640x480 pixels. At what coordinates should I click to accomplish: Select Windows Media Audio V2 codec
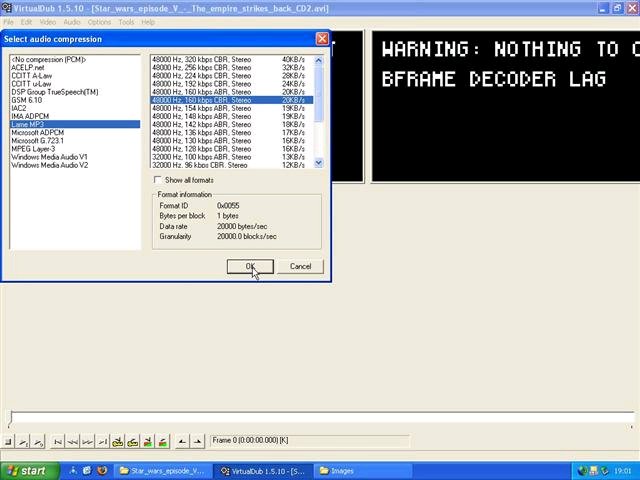(75, 165)
